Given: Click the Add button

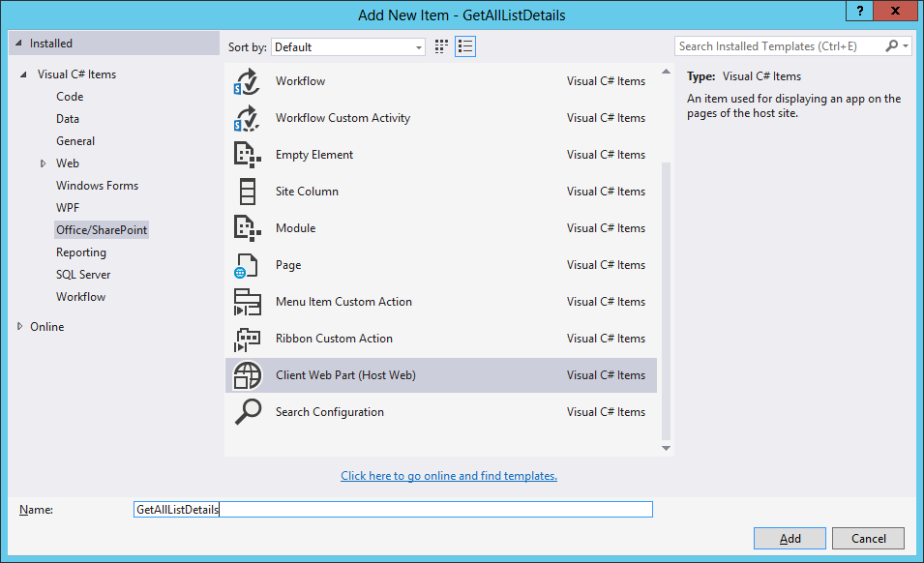Looking at the screenshot, I should [790, 538].
